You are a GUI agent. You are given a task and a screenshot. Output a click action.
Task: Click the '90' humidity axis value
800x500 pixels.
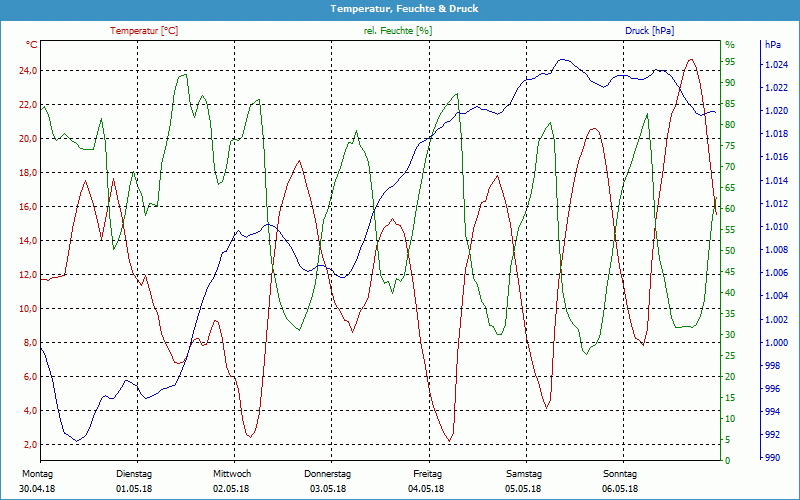click(x=730, y=83)
